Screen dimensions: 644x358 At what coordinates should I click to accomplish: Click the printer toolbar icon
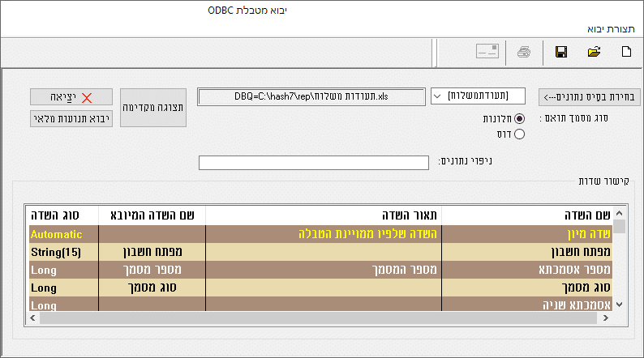click(524, 52)
